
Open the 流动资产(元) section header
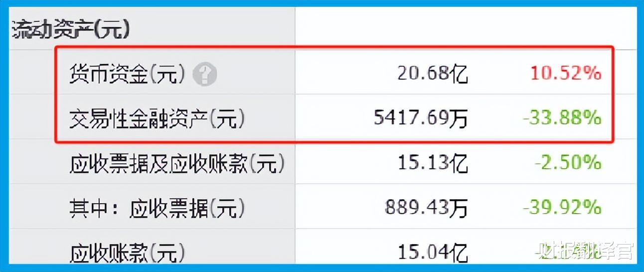tap(70, 31)
